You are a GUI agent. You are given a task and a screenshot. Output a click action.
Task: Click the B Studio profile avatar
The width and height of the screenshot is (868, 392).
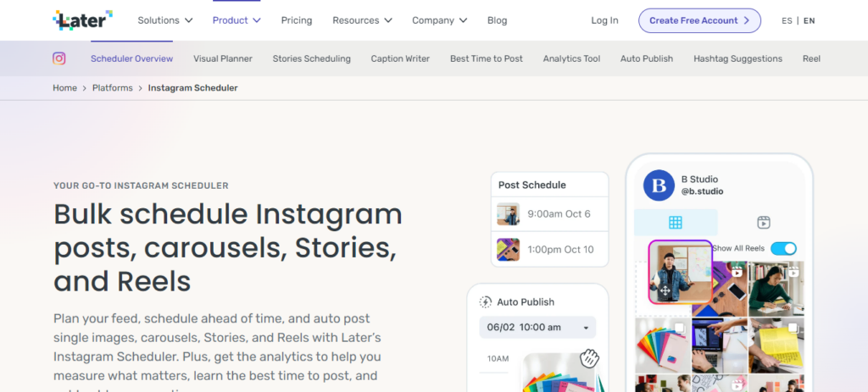pyautogui.click(x=659, y=185)
